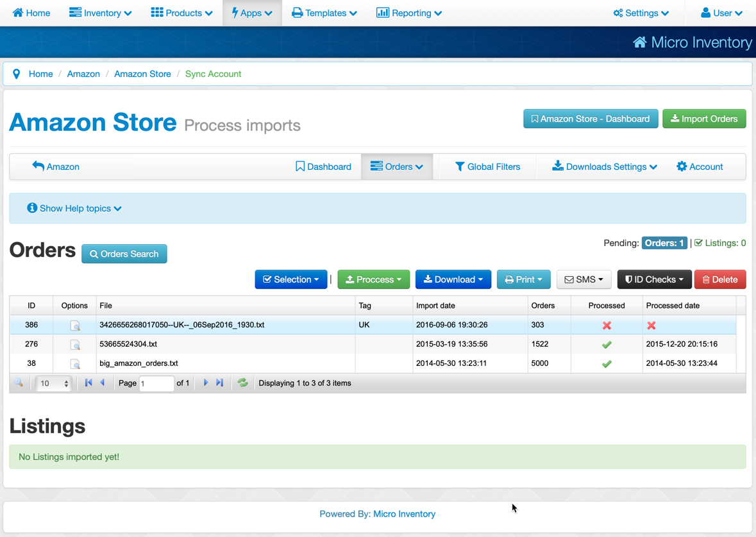Open the User menu
This screenshot has height=537, width=756.
721,13
